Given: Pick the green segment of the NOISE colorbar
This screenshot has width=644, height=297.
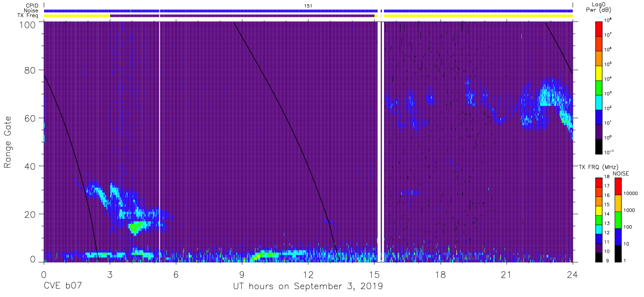Looking at the screenshot, I should 618,219.
